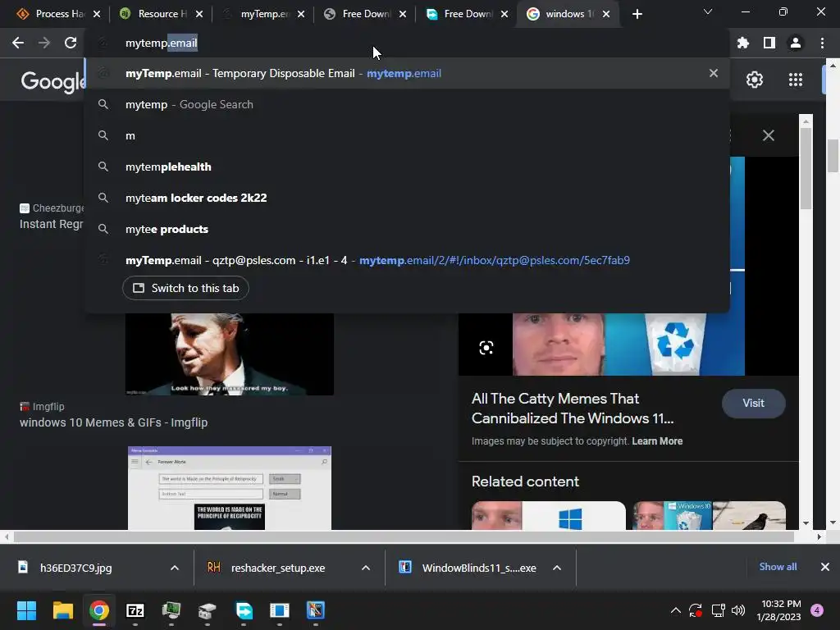This screenshot has width=840, height=630.
Task: Open the Chrome three-dot menu
Action: [x=822, y=43]
